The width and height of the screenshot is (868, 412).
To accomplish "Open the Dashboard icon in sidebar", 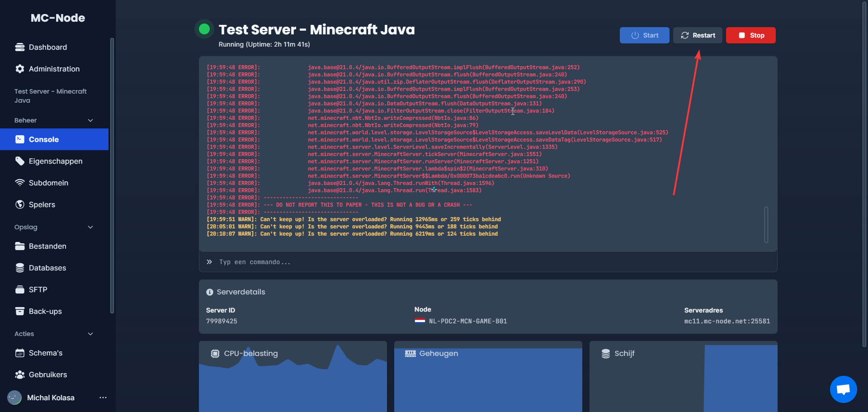I will click(20, 47).
